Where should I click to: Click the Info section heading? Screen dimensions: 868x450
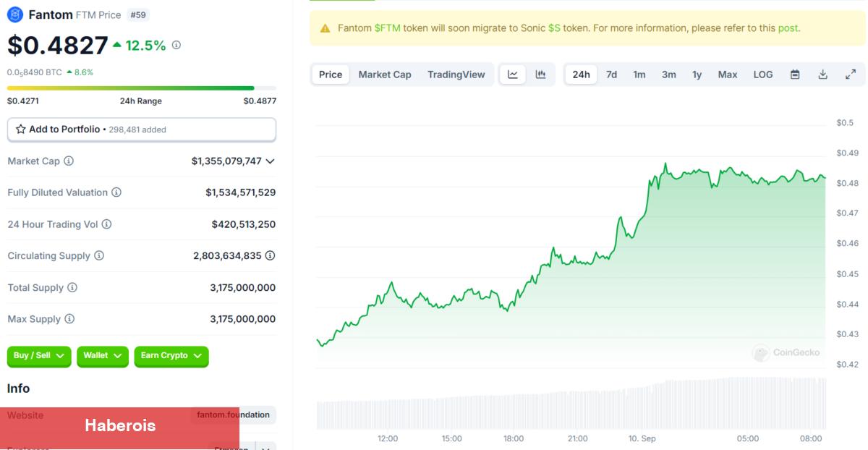point(19,389)
